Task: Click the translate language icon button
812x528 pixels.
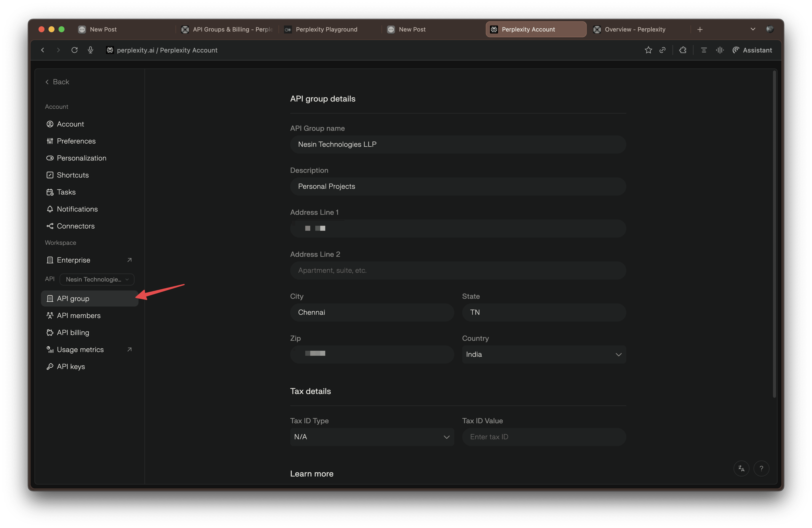Action: (x=741, y=469)
